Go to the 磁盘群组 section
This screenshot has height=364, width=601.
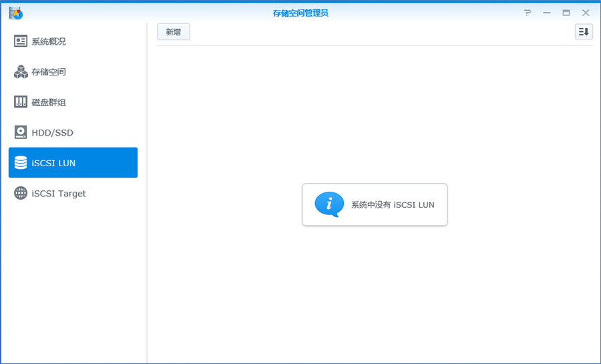click(x=49, y=102)
